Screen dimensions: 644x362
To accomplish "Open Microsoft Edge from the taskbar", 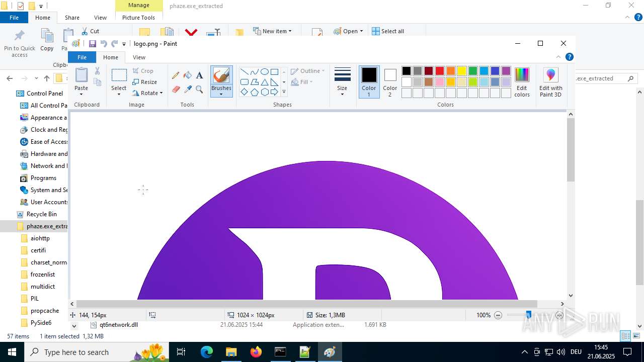I will tap(207, 352).
